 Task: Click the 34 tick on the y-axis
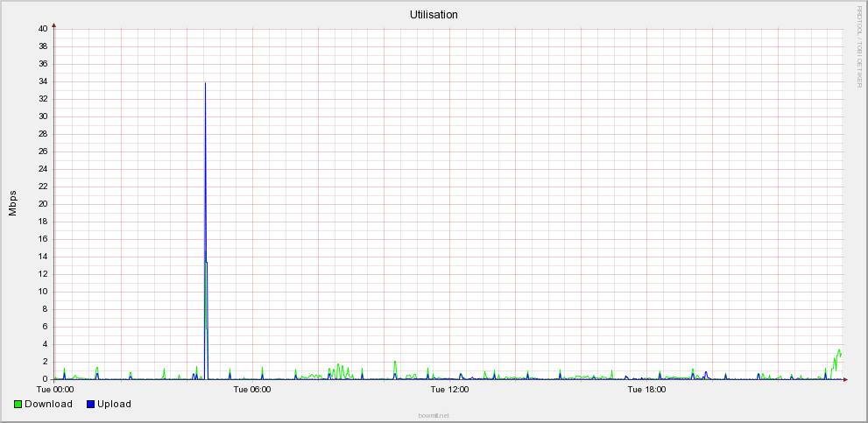(x=42, y=81)
